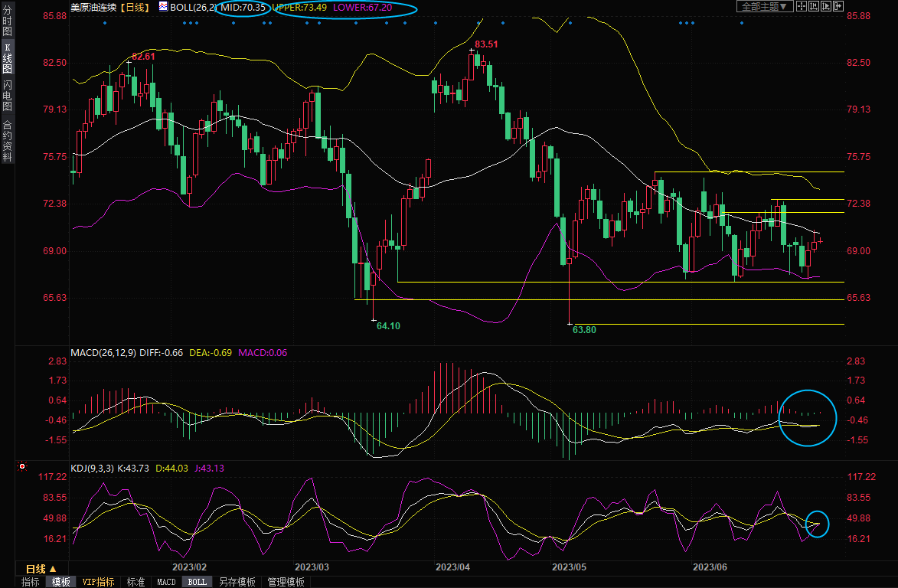The image size is (898, 588).
Task: Open 管理模板 template manager
Action: [286, 582]
